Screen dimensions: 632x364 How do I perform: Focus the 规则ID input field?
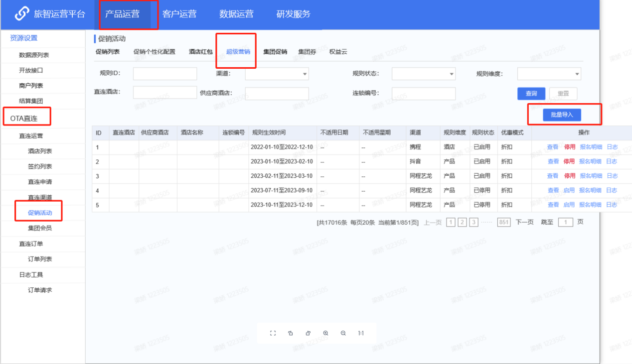point(165,74)
